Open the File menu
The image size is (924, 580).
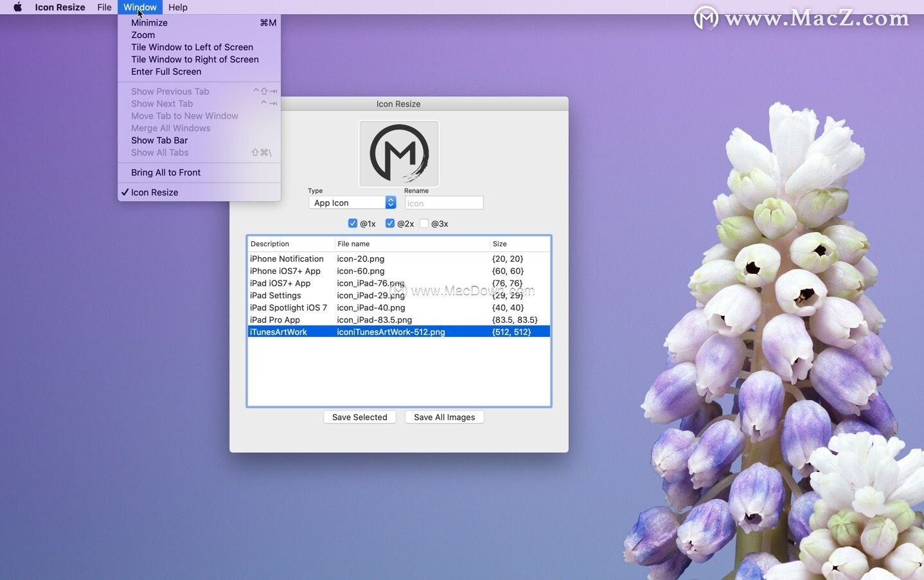(104, 7)
